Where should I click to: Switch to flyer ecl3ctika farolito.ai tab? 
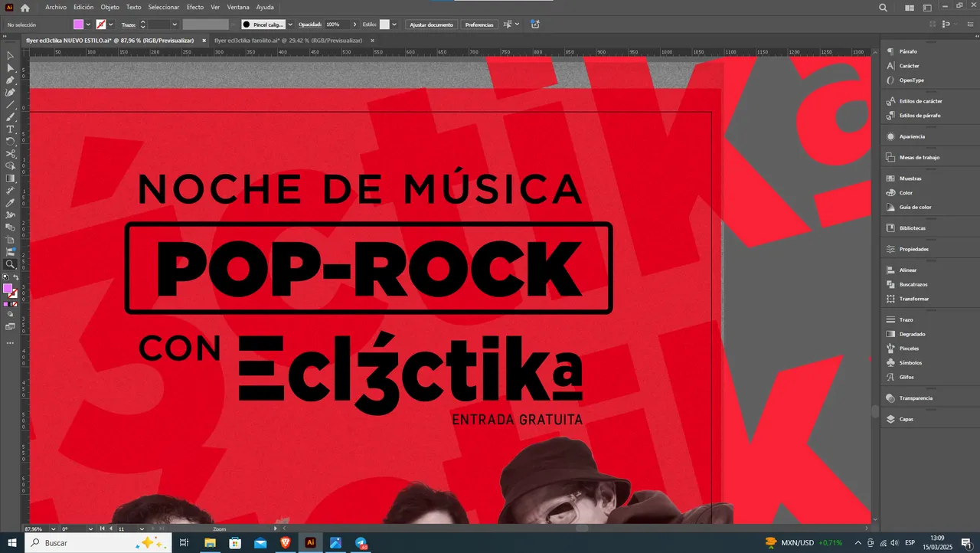click(x=288, y=40)
